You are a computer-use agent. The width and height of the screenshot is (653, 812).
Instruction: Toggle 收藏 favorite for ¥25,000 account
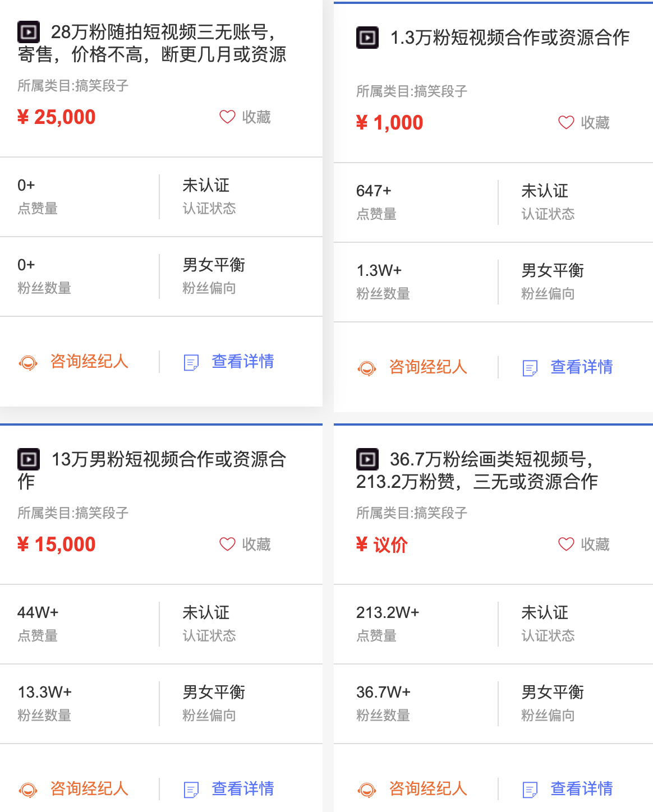point(245,117)
